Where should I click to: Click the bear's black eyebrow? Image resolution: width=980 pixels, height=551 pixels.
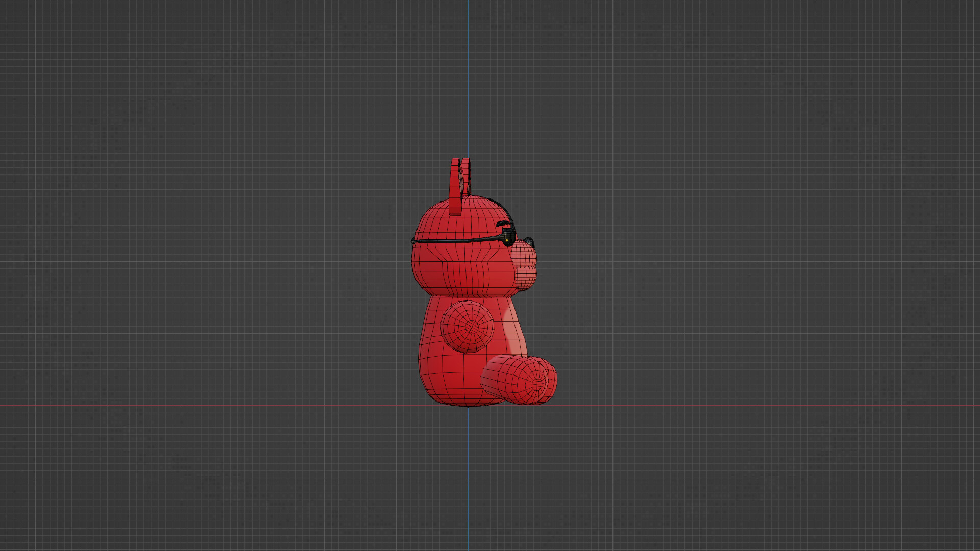click(504, 224)
